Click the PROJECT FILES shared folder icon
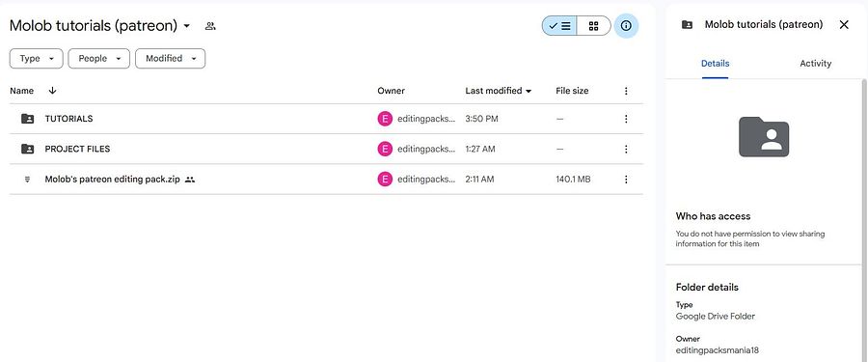 coord(27,149)
